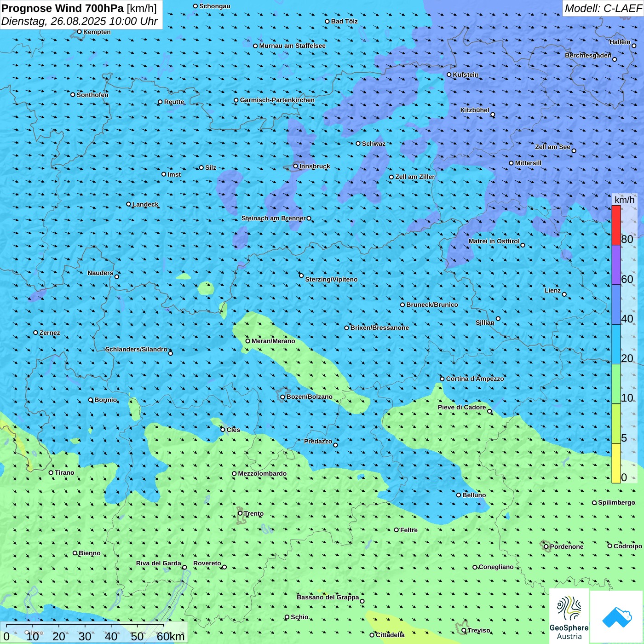Screen dimensions: 644x644
Task: Click the Bormio city label
Action: pyautogui.click(x=105, y=400)
